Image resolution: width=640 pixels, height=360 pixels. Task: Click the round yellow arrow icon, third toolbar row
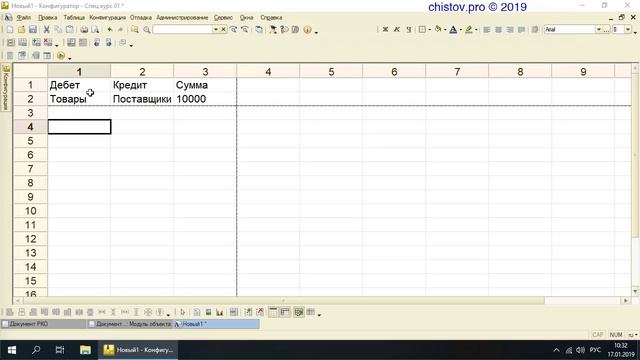pos(61,56)
